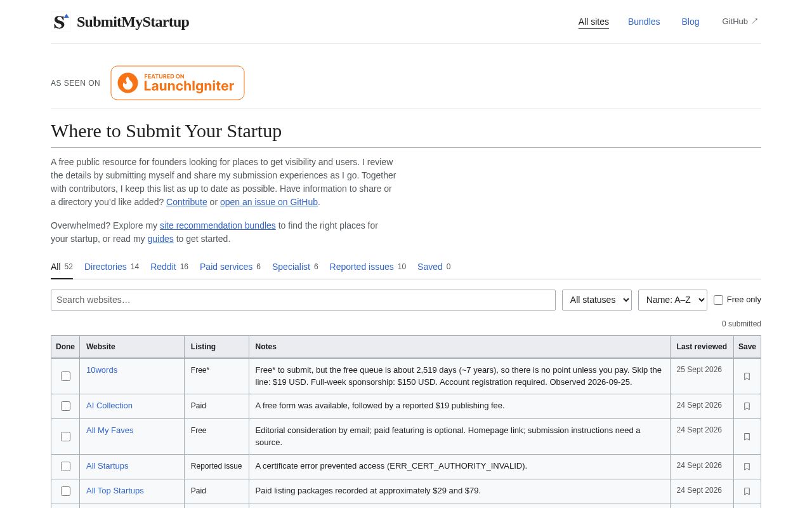812x508 pixels.
Task: Check off All Top Startups
Action: click(x=65, y=491)
